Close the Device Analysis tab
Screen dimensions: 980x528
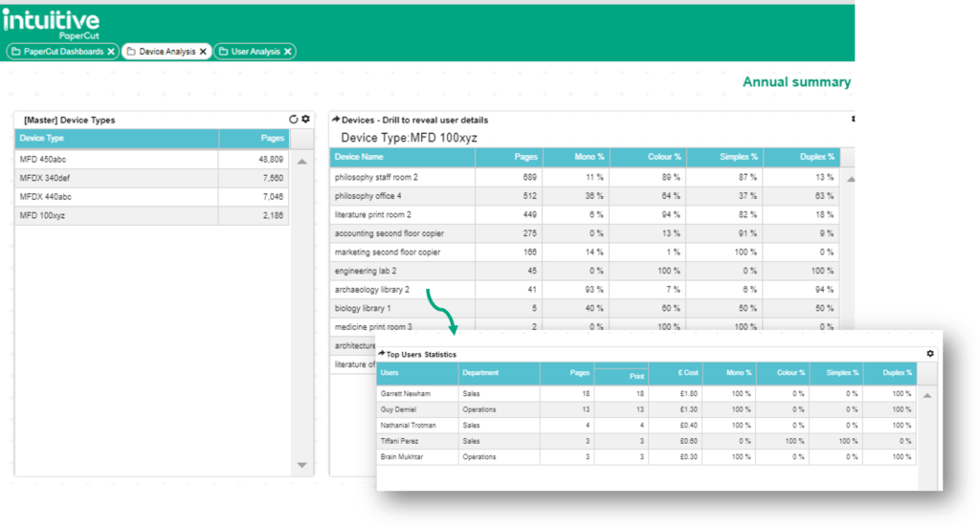pyautogui.click(x=203, y=52)
